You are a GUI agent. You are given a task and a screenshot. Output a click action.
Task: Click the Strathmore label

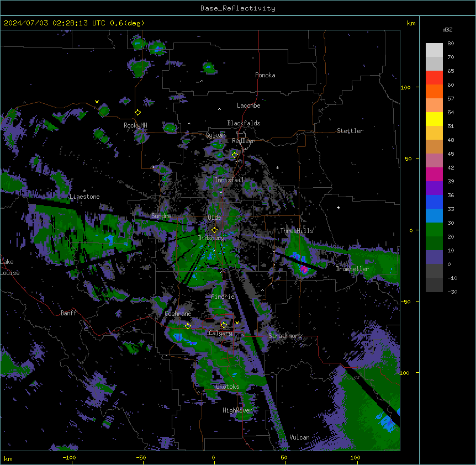(285, 336)
